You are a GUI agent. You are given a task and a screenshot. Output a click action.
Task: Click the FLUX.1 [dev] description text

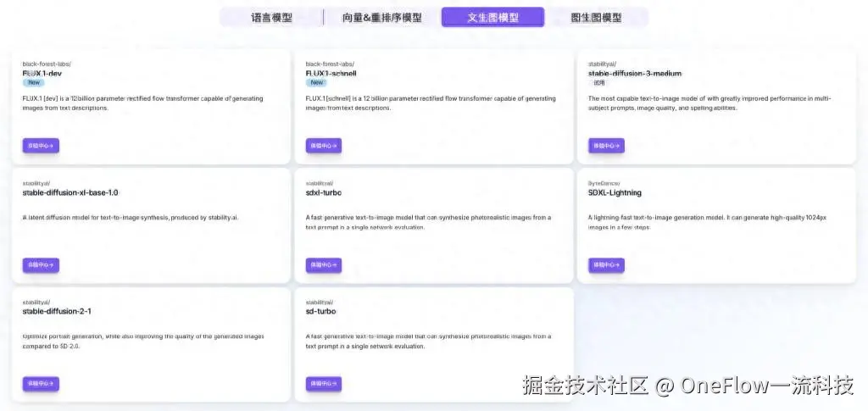pos(142,103)
